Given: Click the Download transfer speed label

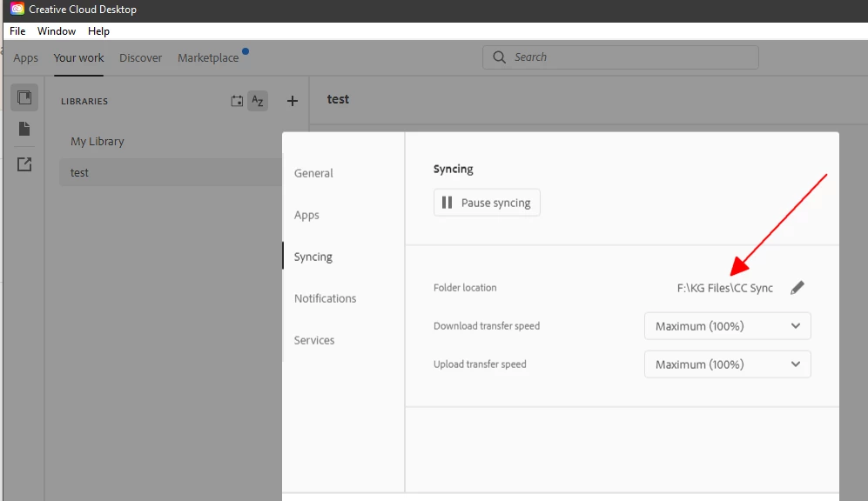Looking at the screenshot, I should pyautogui.click(x=487, y=326).
